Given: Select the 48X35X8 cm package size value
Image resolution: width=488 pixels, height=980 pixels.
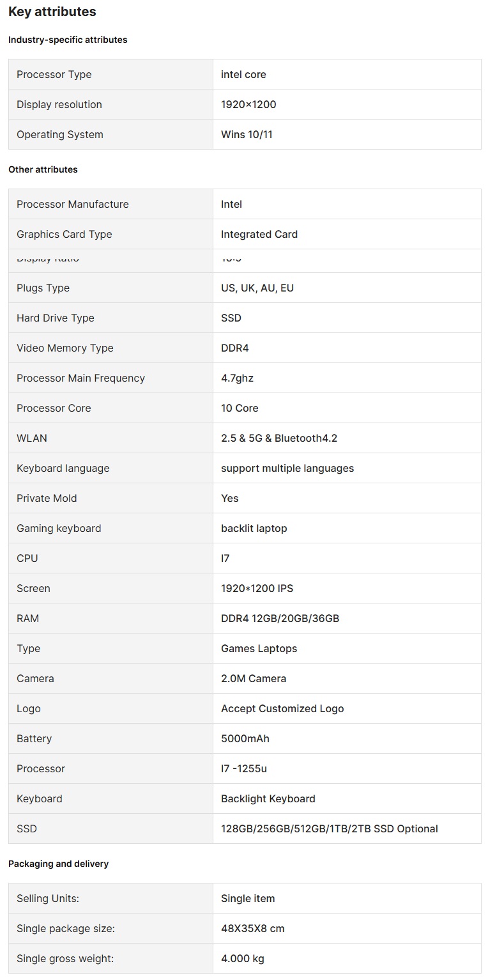Looking at the screenshot, I should (x=252, y=928).
